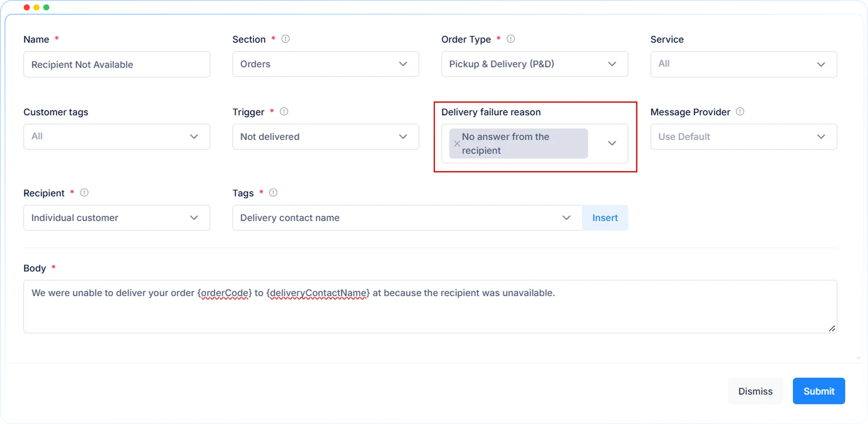Click the Customer tags label

pos(56,112)
